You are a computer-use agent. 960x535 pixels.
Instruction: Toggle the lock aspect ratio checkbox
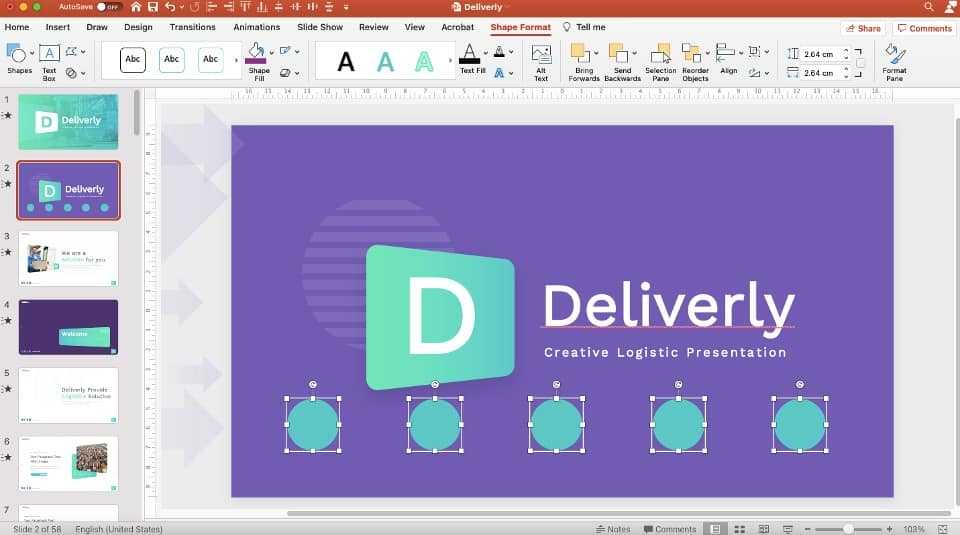[x=860, y=63]
